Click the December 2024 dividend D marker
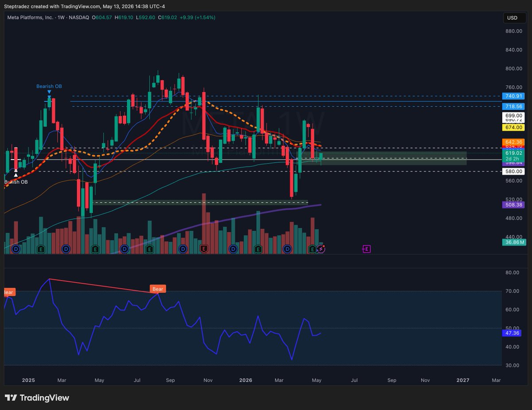 click(16, 249)
